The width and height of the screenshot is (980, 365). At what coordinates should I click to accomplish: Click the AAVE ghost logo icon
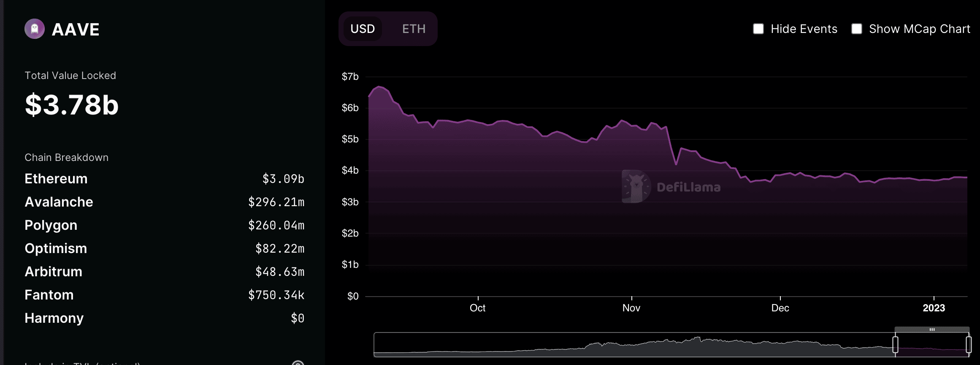click(35, 29)
